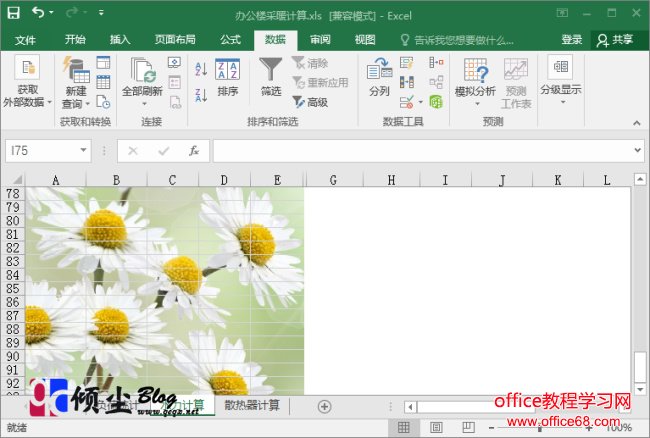Click the Insert Function fx icon

pos(194,150)
